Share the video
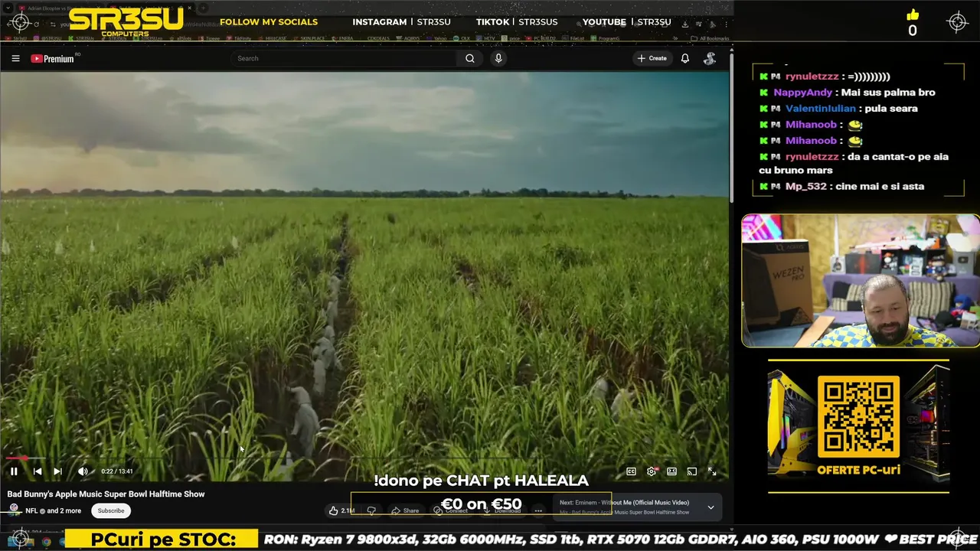The width and height of the screenshot is (980, 551). point(405,510)
